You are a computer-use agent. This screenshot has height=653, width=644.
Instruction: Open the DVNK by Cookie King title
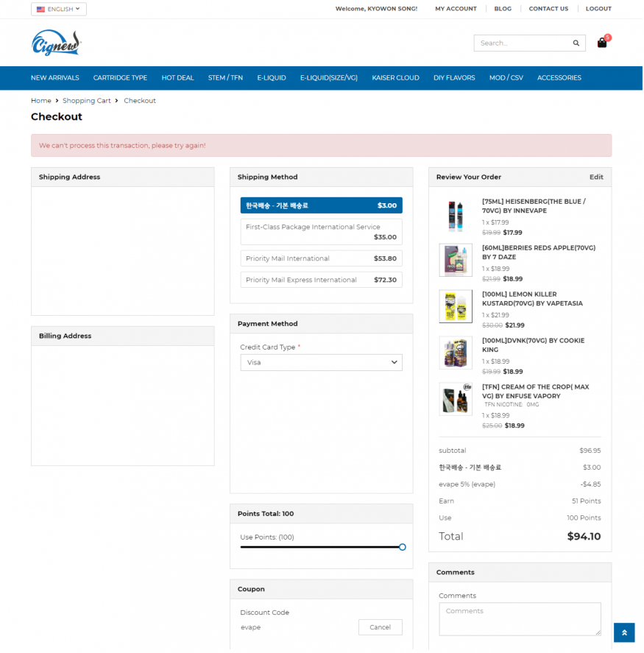pos(534,346)
